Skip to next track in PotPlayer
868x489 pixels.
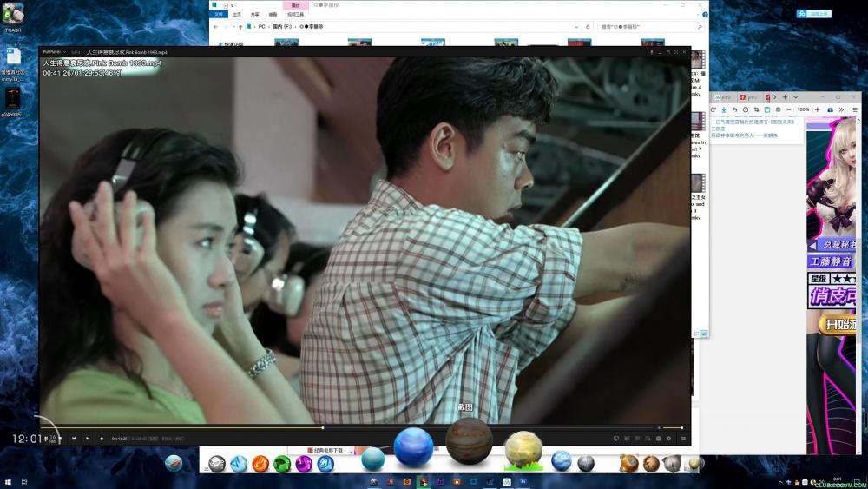click(88, 439)
